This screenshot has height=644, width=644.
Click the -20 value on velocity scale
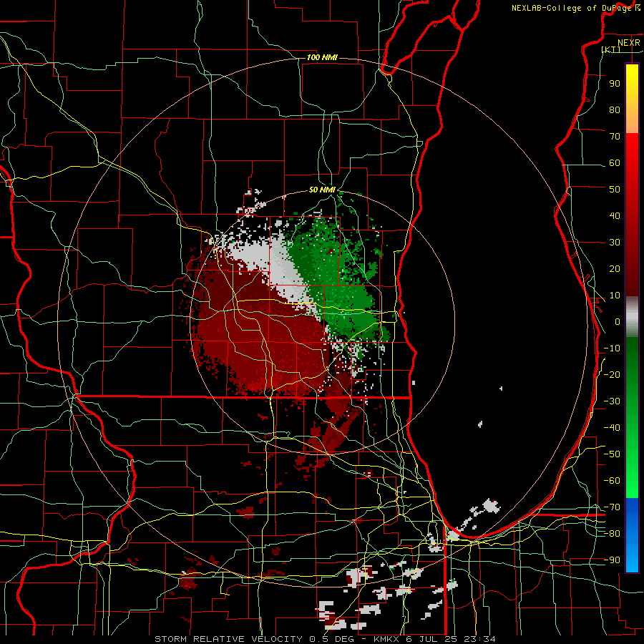(612, 374)
